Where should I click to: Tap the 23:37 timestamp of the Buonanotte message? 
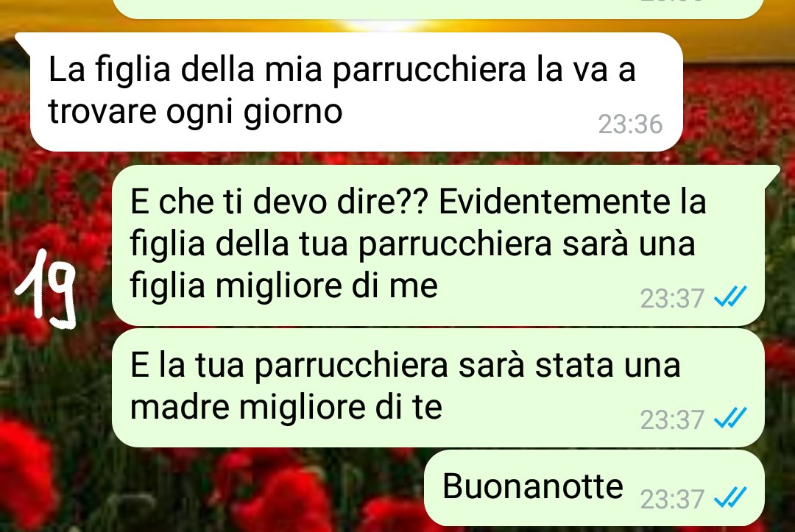pyautogui.click(x=672, y=499)
